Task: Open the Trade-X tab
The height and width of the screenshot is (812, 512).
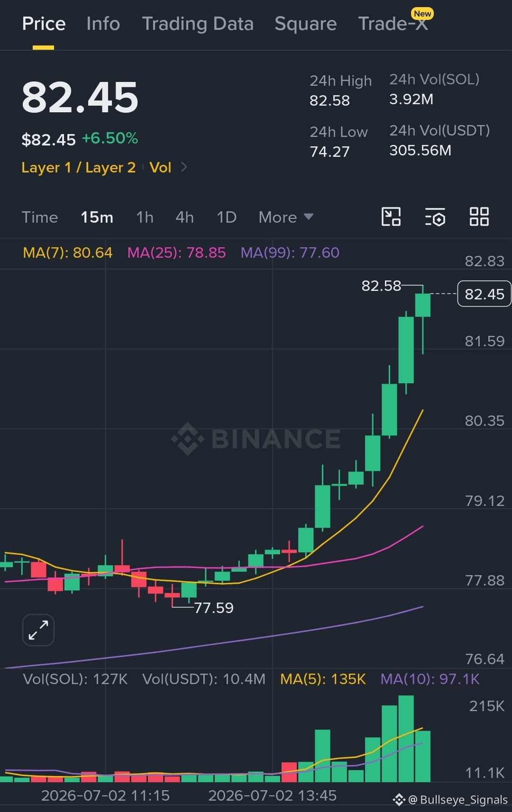Action: tap(393, 24)
